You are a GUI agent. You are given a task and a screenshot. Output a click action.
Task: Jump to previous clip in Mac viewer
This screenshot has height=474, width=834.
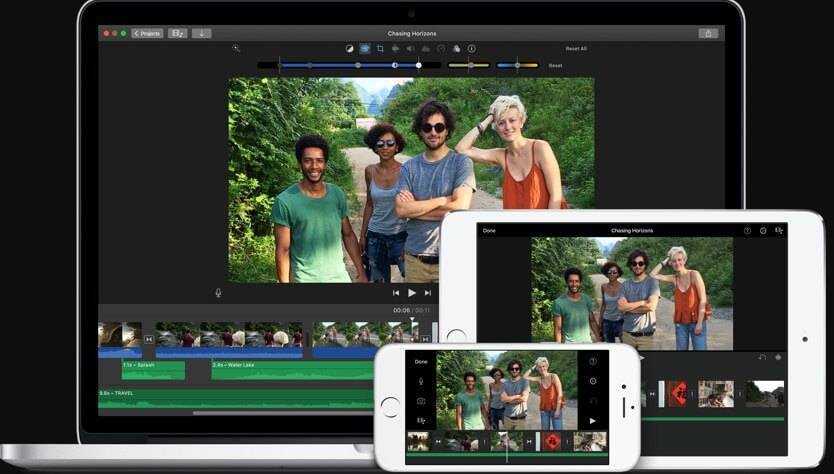(x=395, y=293)
